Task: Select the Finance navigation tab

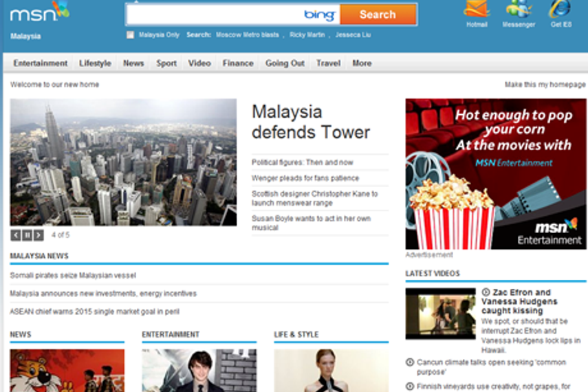Action: tap(238, 63)
